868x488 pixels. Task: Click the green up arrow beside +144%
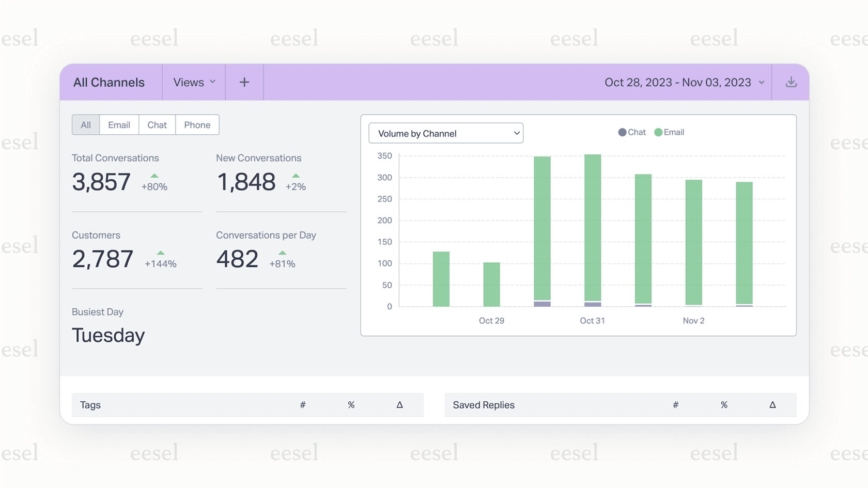pyautogui.click(x=161, y=254)
